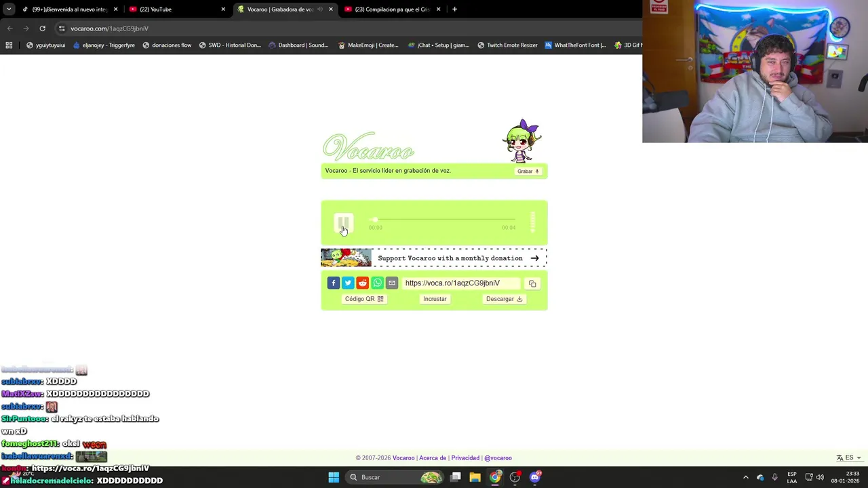Image resolution: width=868 pixels, height=488 pixels.
Task: Click the Incrustar button
Action: click(x=435, y=299)
